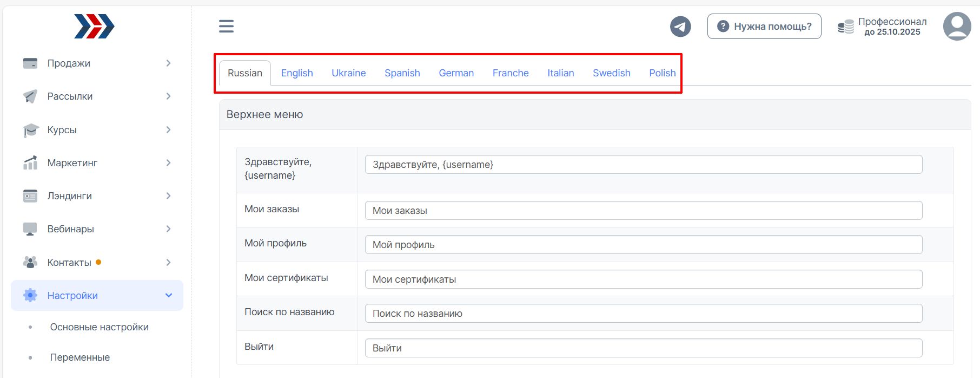Click the Лэндинги page icon
This screenshot has height=378, width=980.
(30, 196)
